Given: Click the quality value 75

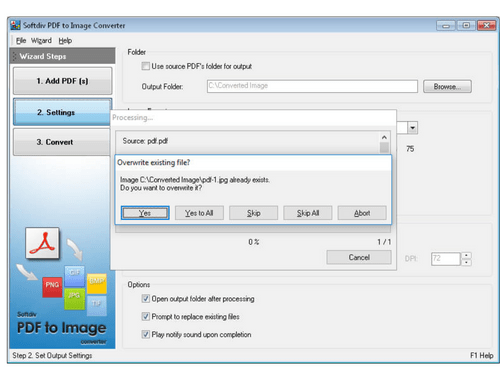Looking at the screenshot, I should click(x=410, y=149).
